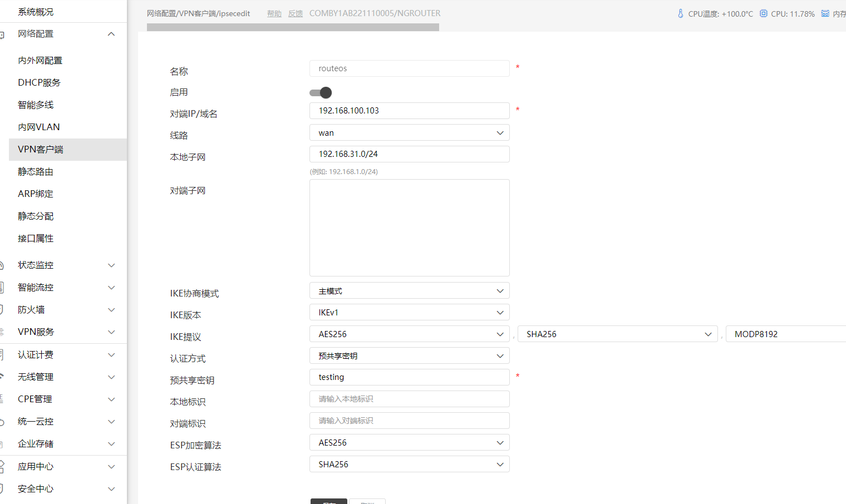Click the shield icon beside 防火墙
Viewport: 846px width, 504px height.
[x=2, y=309]
